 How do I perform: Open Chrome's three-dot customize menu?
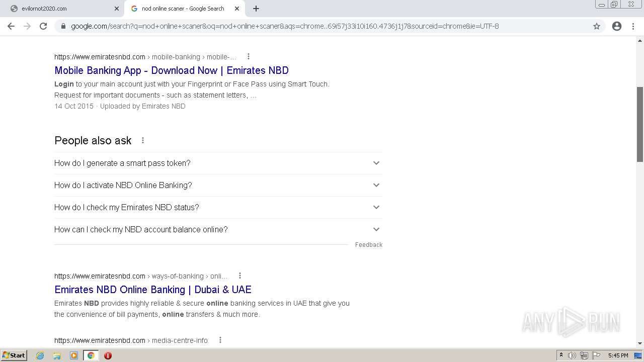point(633,26)
